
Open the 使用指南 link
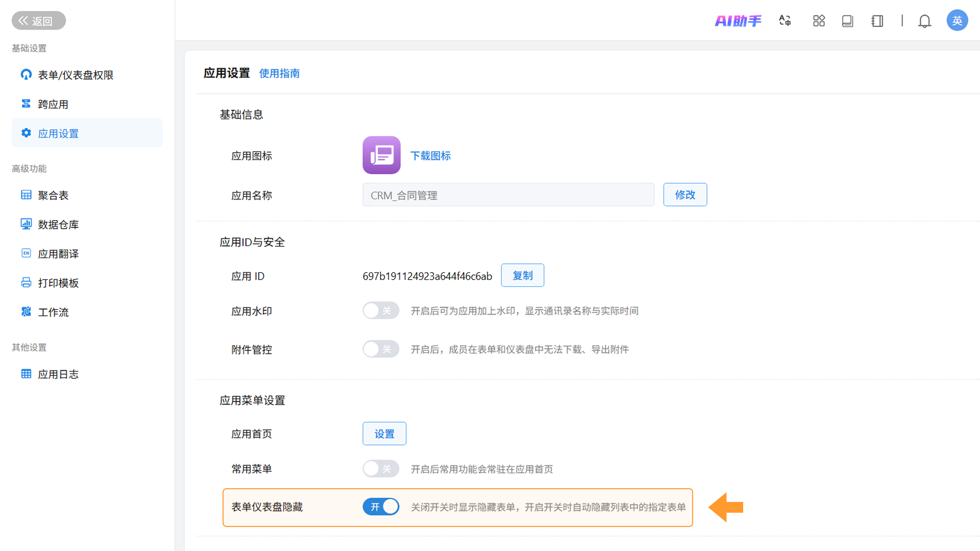pos(279,74)
